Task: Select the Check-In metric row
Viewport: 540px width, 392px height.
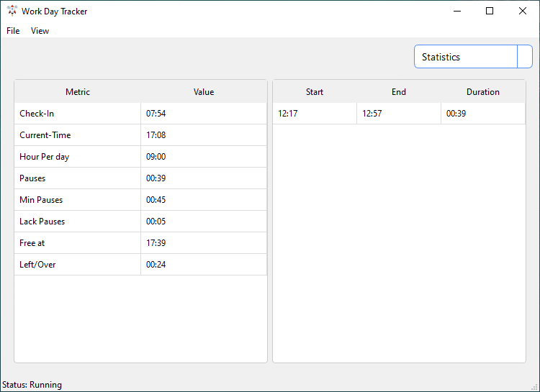Action: (x=78, y=114)
